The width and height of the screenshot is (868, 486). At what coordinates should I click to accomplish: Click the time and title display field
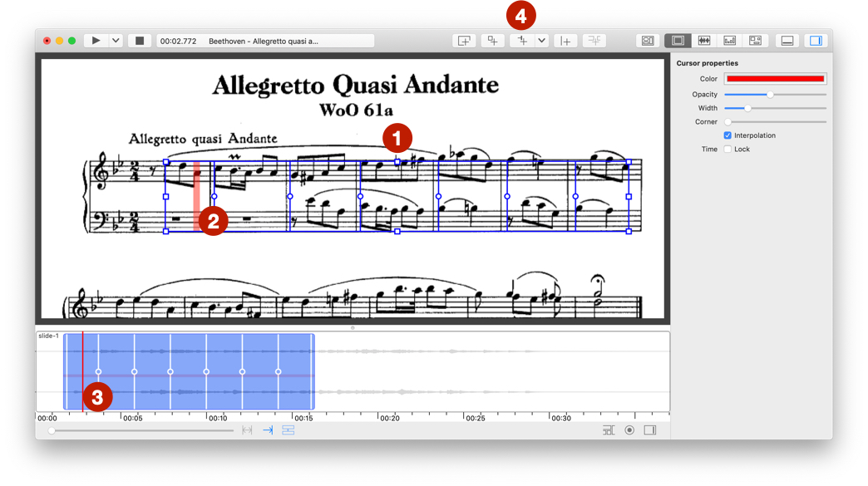(265, 41)
